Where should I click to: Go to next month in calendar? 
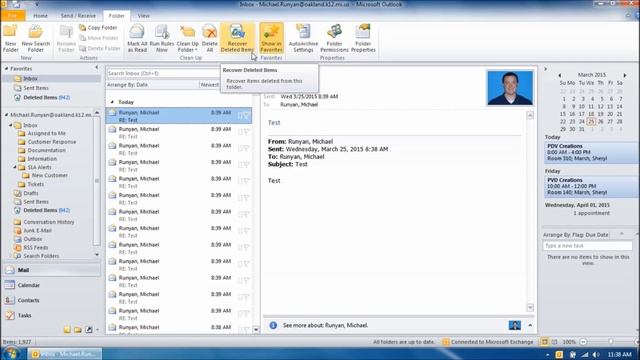[x=624, y=75]
